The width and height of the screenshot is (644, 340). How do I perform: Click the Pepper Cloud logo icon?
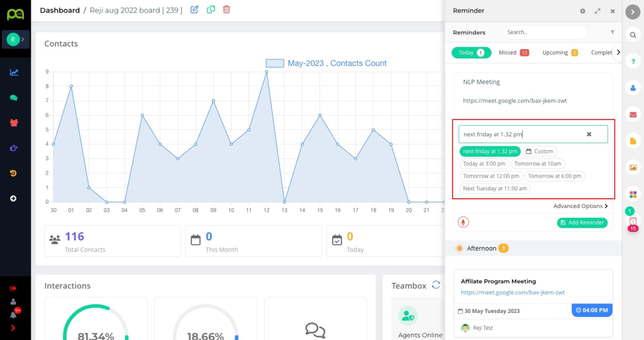15,14
